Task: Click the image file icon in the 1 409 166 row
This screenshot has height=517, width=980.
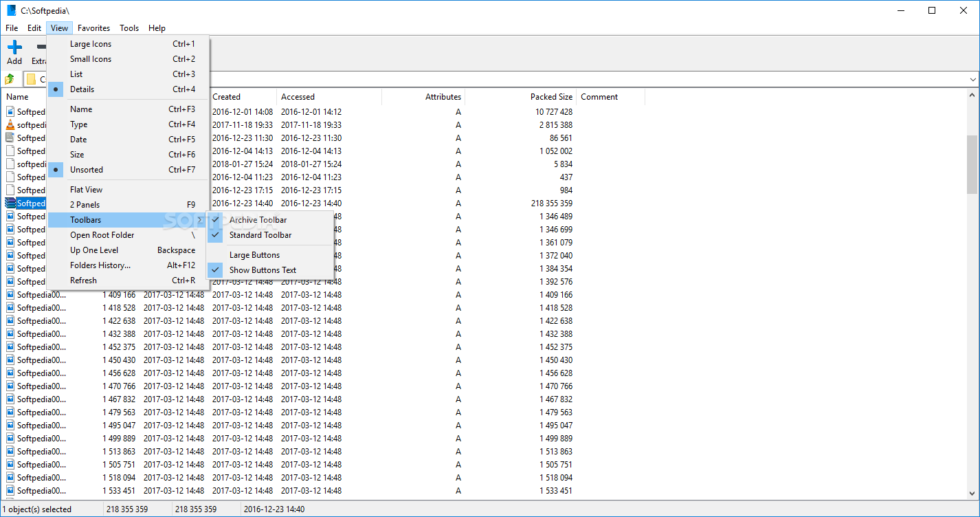Action: 10,295
